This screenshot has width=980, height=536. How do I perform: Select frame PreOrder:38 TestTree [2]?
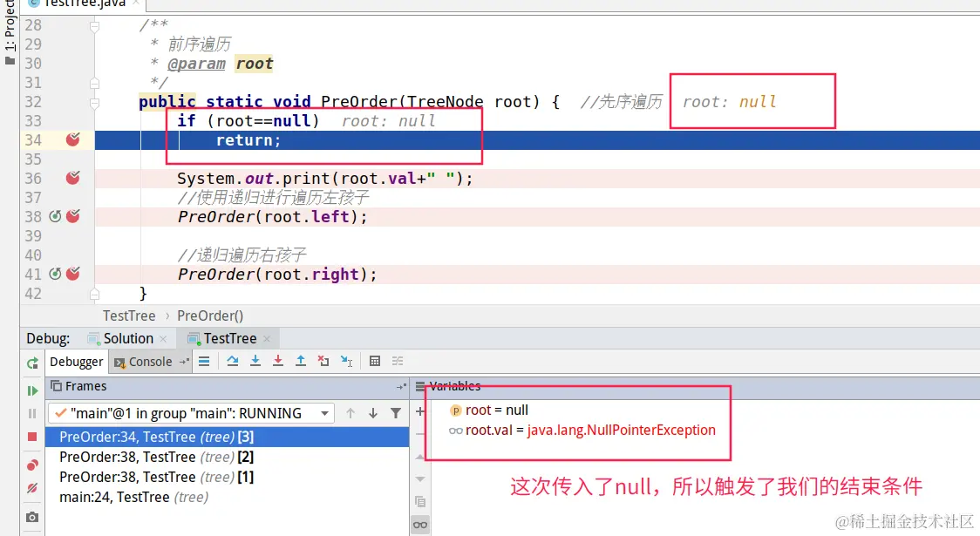[x=227, y=457]
